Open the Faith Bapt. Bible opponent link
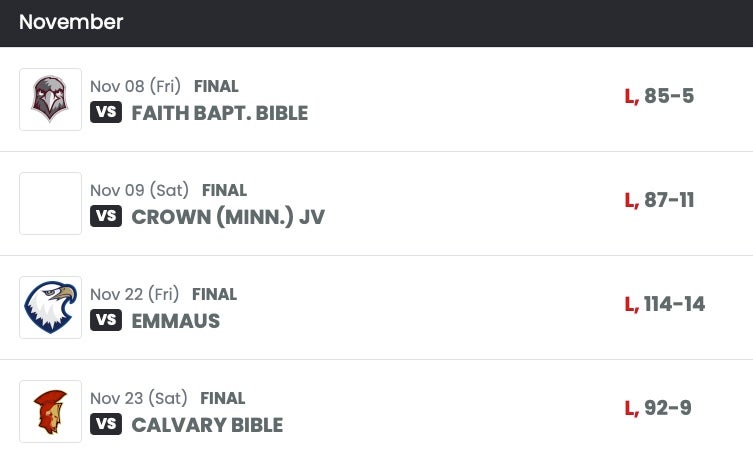 [219, 113]
